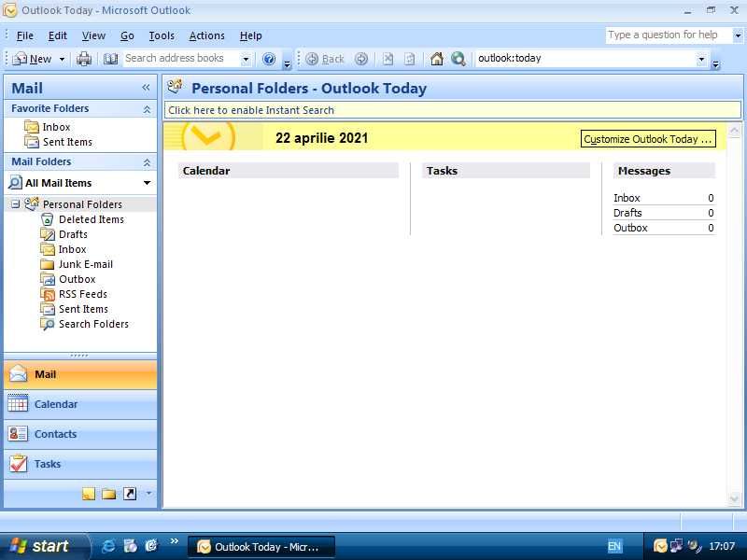The width and height of the screenshot is (747, 560).
Task: Open the View menu
Action: [93, 35]
